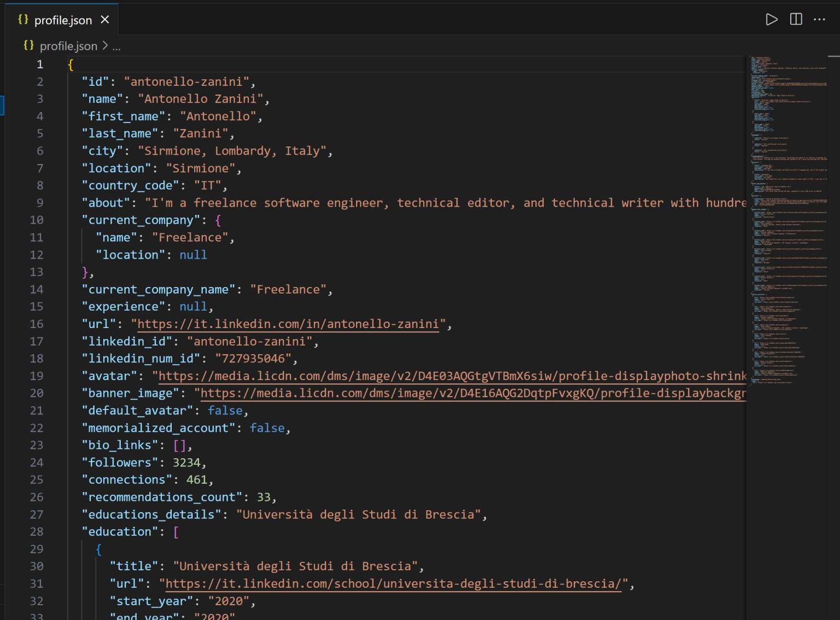Place cursor on the null location value
The width and height of the screenshot is (840, 620).
pyautogui.click(x=193, y=254)
